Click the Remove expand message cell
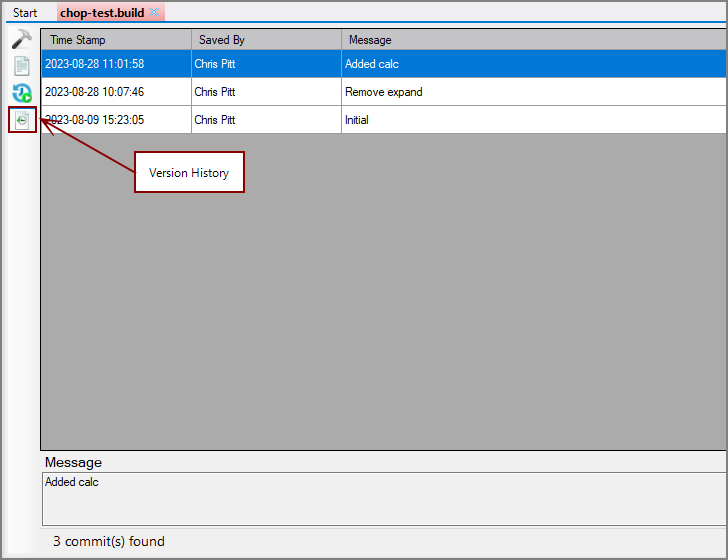The image size is (728, 560). (534, 92)
